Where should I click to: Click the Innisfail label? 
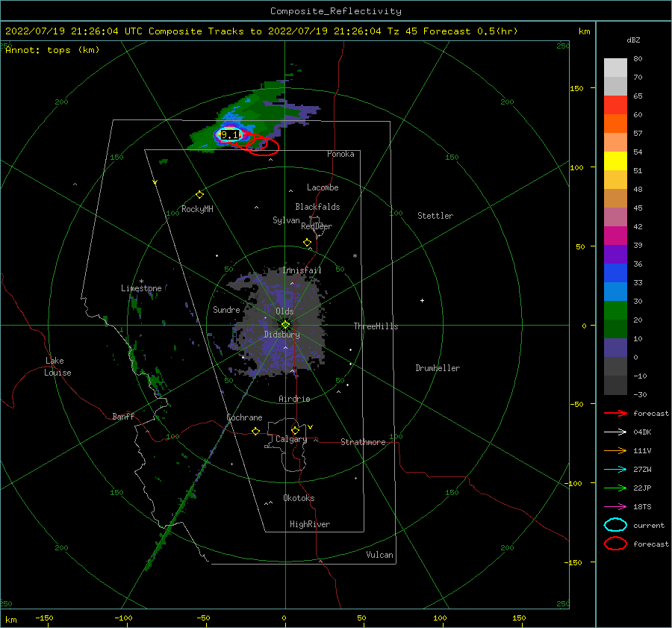(x=302, y=270)
